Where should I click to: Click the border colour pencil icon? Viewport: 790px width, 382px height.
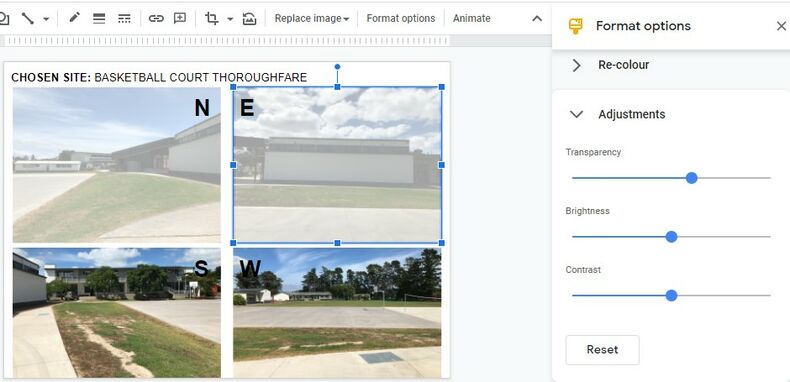(75, 18)
